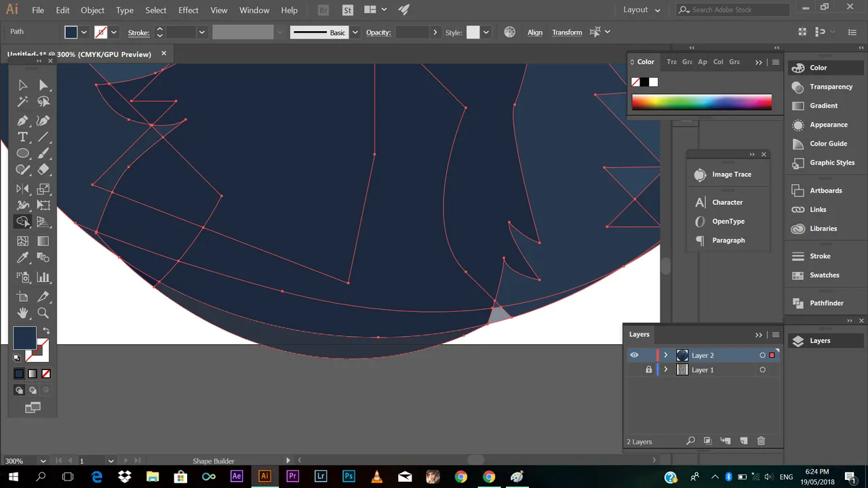Switch to the Color panel tab

646,62
